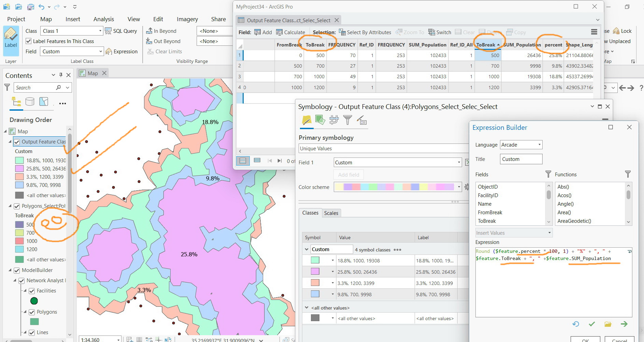The height and width of the screenshot is (342, 644).
Task: Apply the expression with the green checkmark
Action: 592,324
